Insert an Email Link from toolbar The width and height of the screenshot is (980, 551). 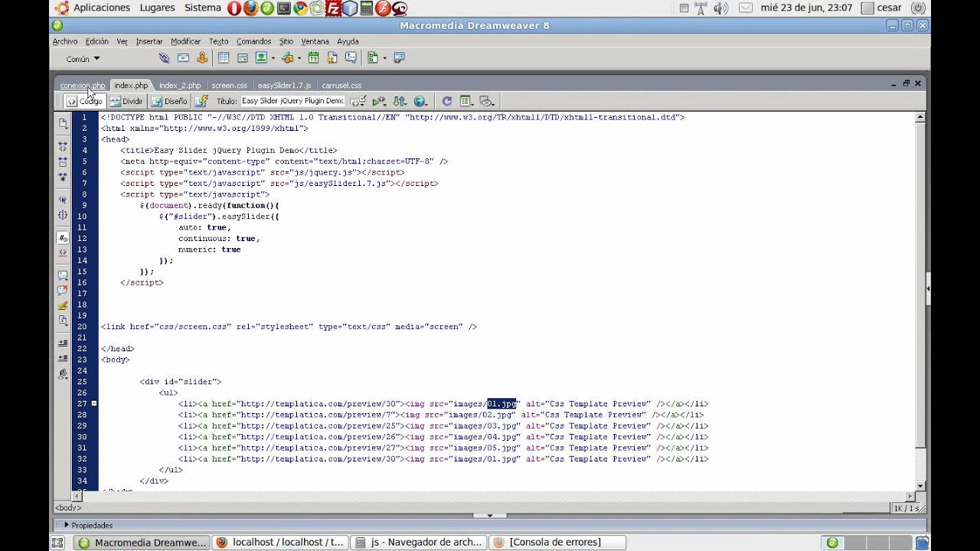[x=183, y=58]
